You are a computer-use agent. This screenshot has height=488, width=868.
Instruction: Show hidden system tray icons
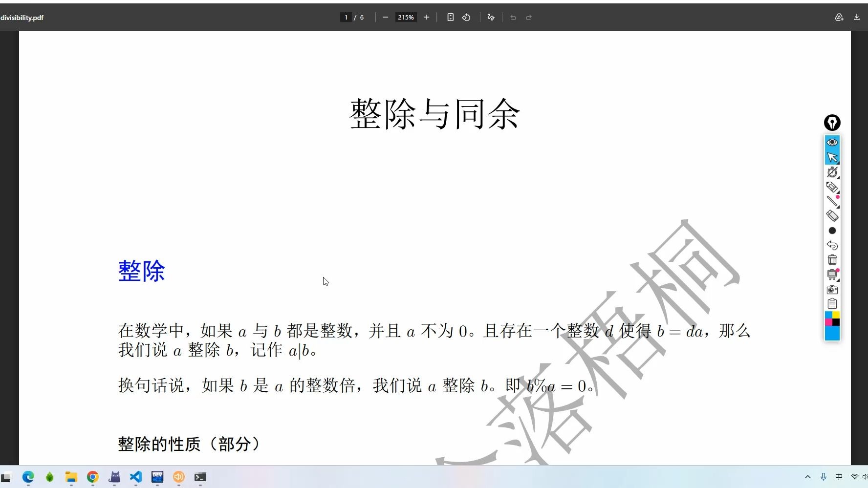click(x=808, y=477)
